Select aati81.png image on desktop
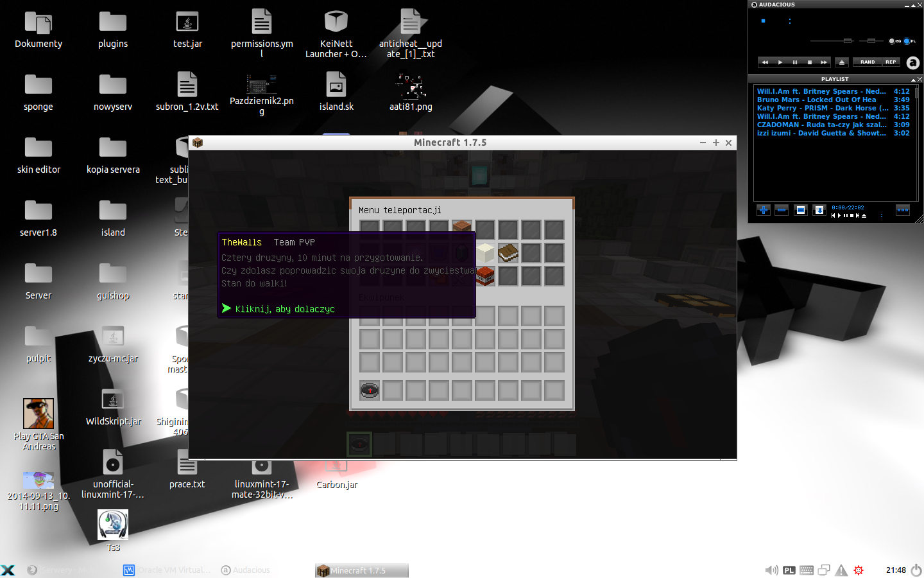This screenshot has width=924, height=578. (x=411, y=92)
